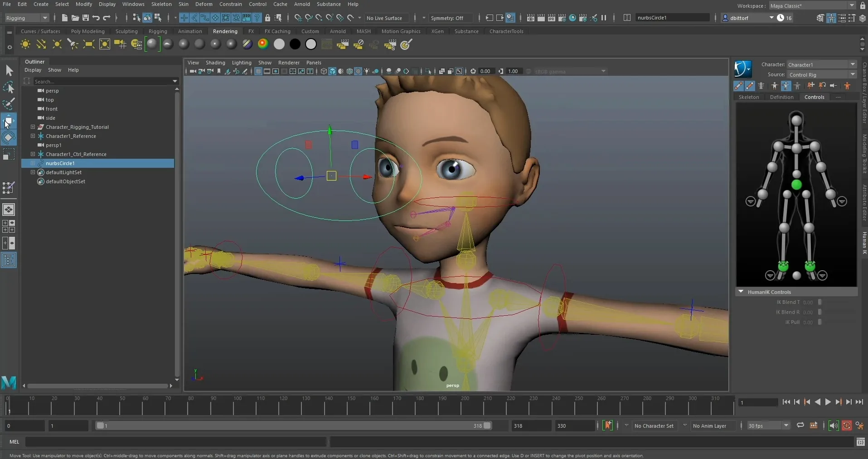The height and width of the screenshot is (459, 868).
Task: Toggle the viewport grid display icon
Action: pos(258,71)
